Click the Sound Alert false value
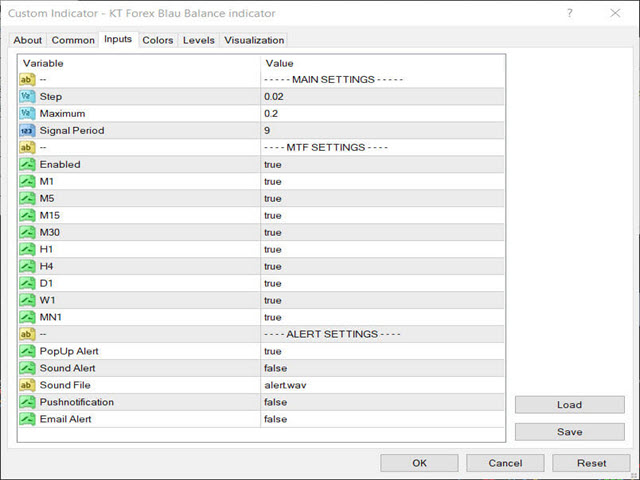This screenshot has width=640, height=480. click(275, 368)
